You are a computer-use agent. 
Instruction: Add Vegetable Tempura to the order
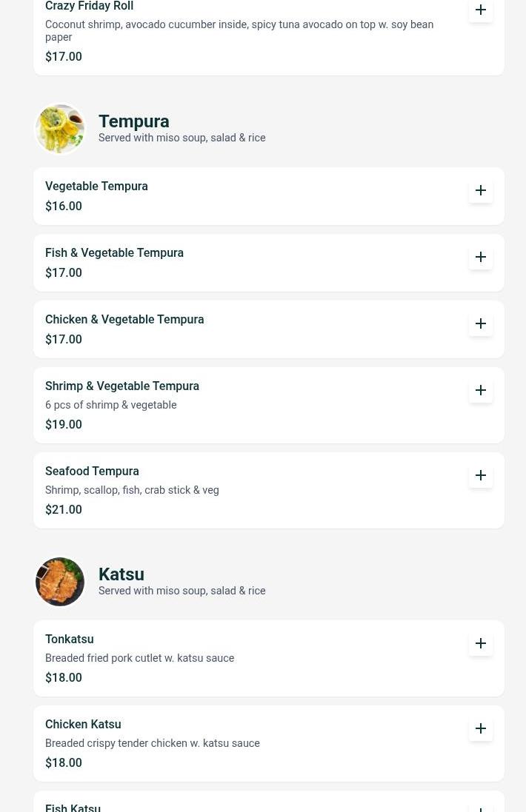tap(480, 190)
